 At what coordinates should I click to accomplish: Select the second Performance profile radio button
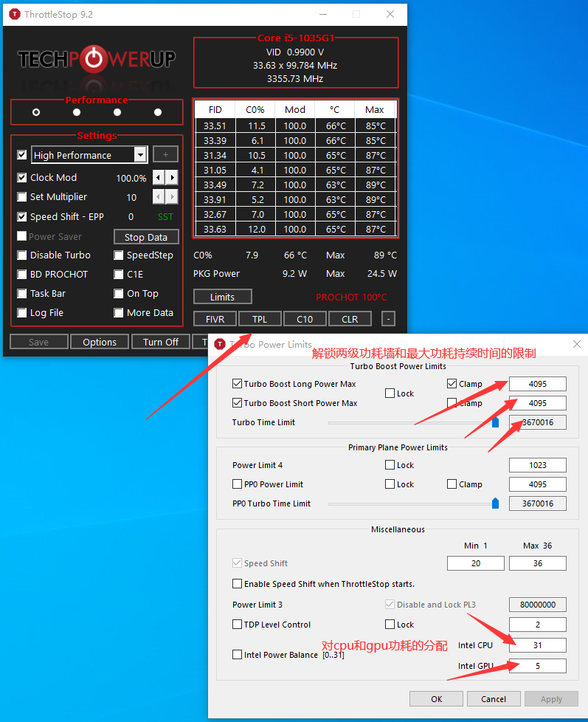click(x=77, y=112)
